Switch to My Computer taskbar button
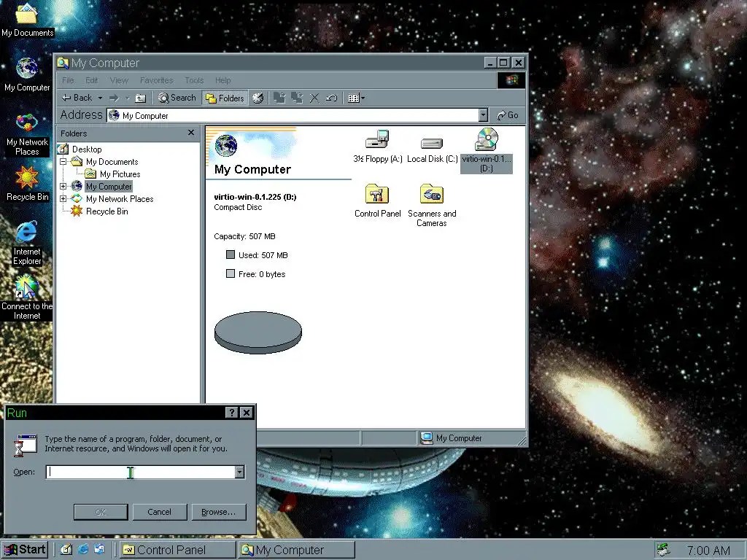The image size is (747, 560). tap(297, 550)
